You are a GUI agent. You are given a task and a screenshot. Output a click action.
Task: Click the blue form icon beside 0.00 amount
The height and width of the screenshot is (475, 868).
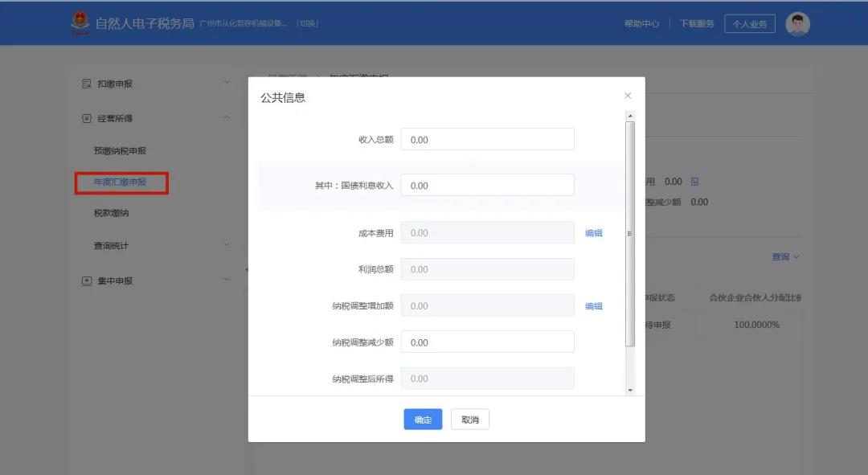(693, 182)
